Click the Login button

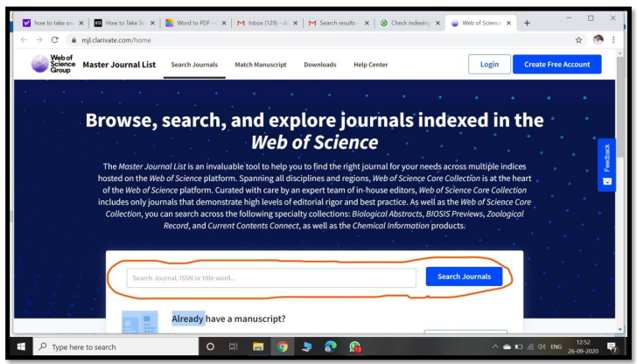pos(489,64)
